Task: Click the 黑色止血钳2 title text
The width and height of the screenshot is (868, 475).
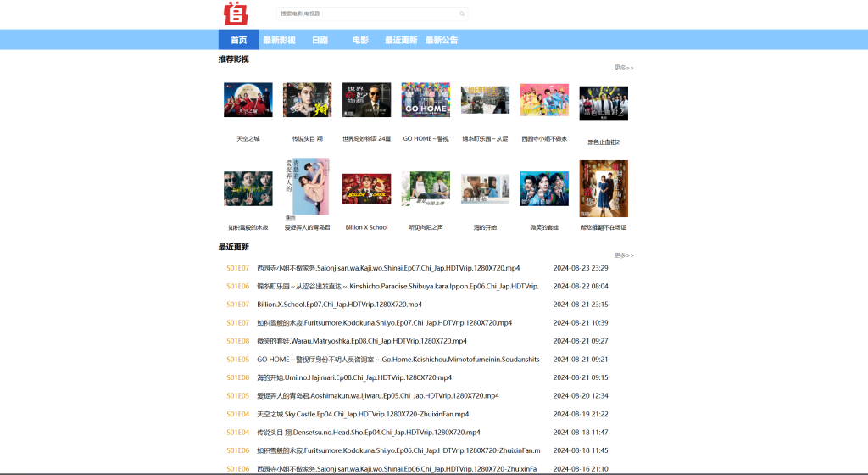Action: pos(604,142)
